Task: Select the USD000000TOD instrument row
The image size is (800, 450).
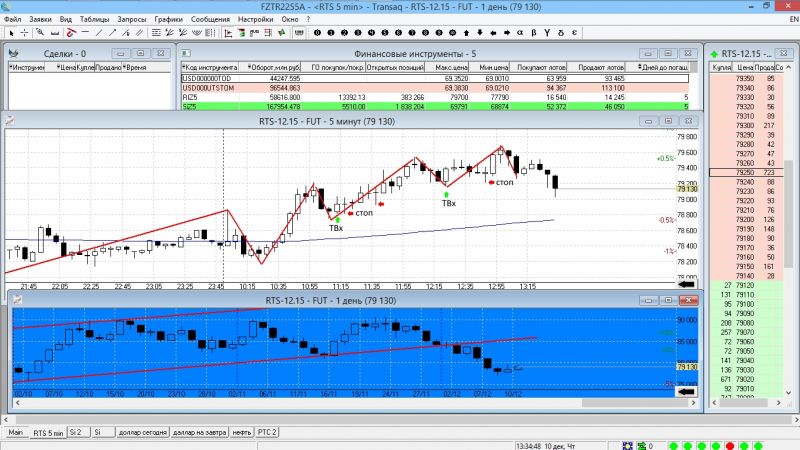Action: [435, 79]
